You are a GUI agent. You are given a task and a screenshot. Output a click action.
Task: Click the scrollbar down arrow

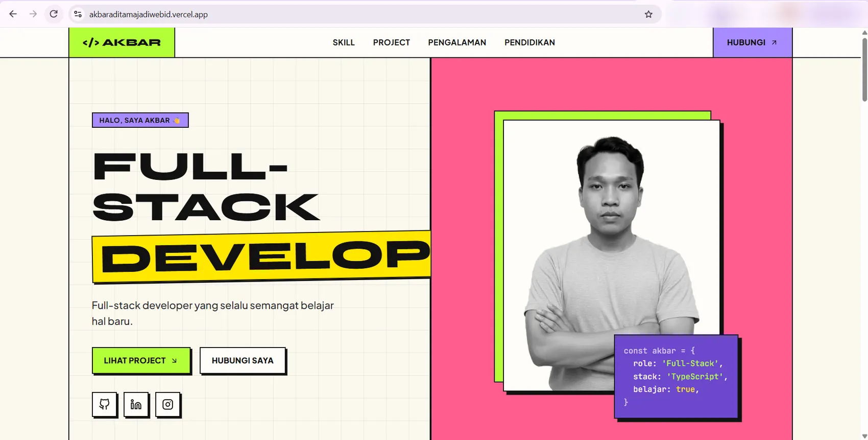coord(864,436)
